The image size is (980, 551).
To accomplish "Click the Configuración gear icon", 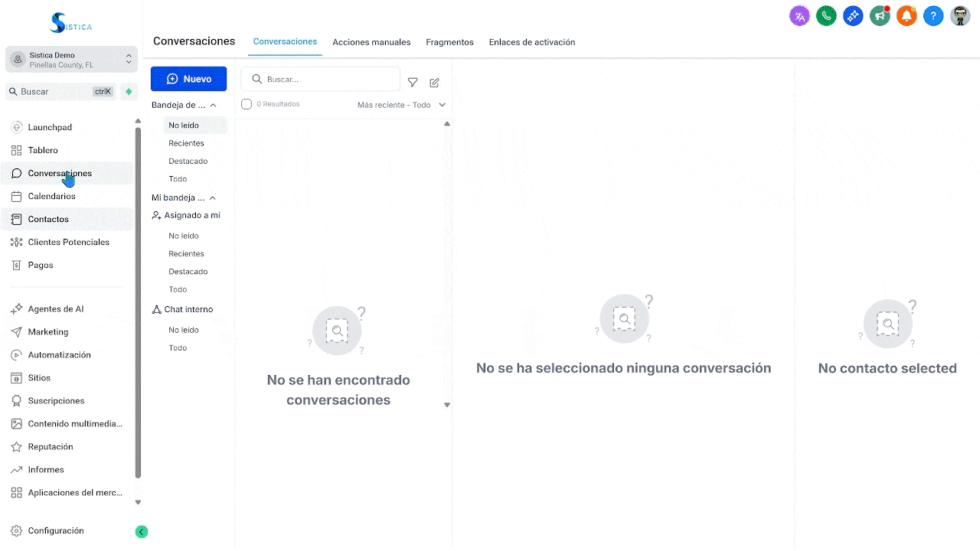I will coord(17,531).
